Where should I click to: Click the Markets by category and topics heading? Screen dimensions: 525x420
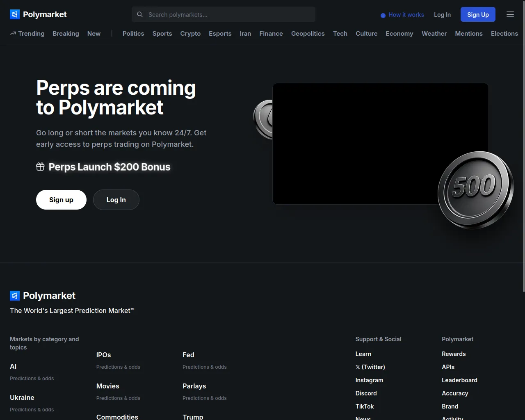(44, 343)
